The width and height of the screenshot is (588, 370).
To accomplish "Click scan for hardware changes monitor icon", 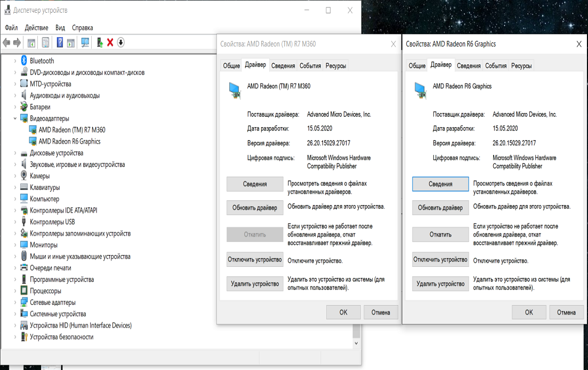I will click(x=85, y=43).
